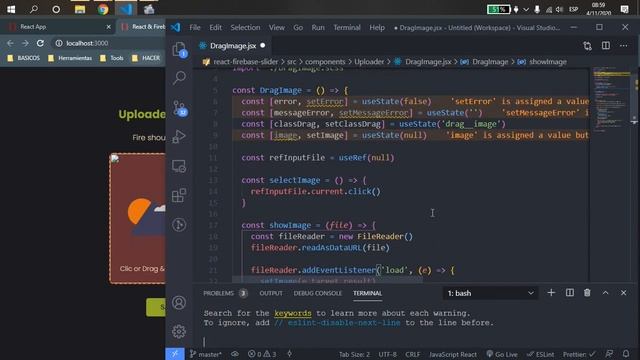Screen dimensions: 640x360
Task: Open the Go menu
Action: [298, 27]
